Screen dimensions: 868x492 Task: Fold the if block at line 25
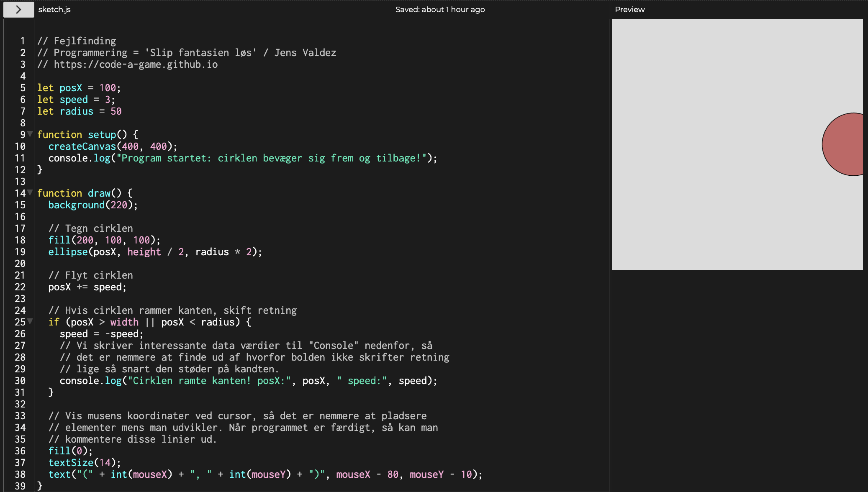30,321
